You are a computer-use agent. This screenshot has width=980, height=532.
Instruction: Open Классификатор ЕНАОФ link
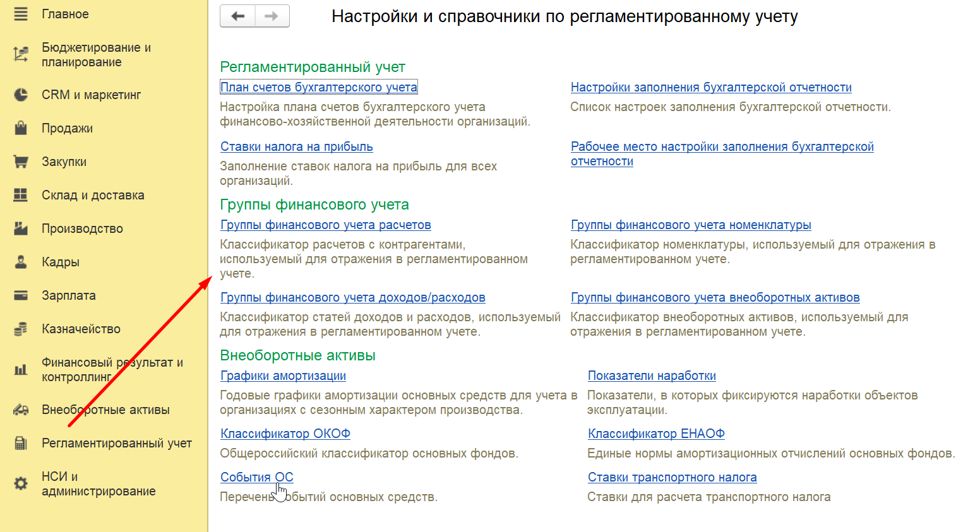point(656,434)
